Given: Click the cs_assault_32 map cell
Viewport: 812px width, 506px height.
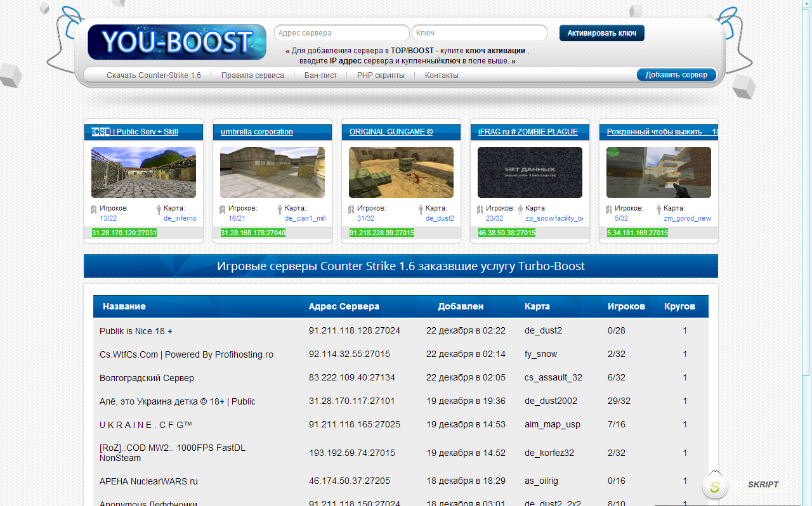Looking at the screenshot, I should tap(553, 377).
